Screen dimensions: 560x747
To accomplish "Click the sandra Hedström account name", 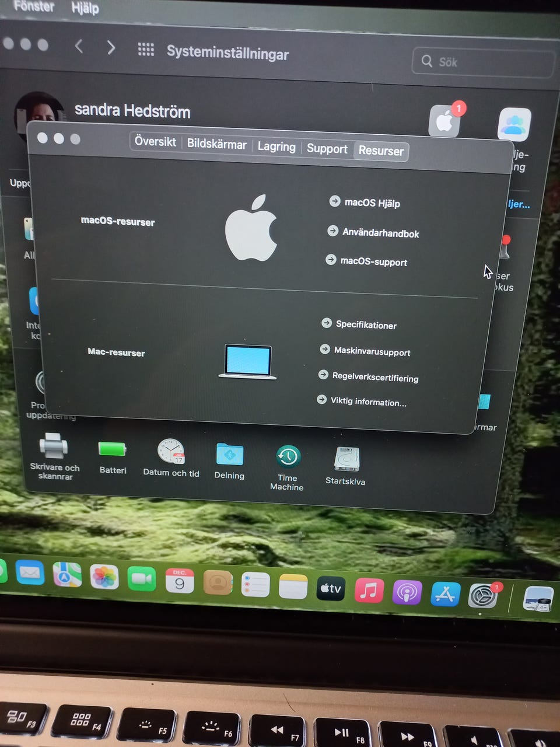I will (132, 110).
